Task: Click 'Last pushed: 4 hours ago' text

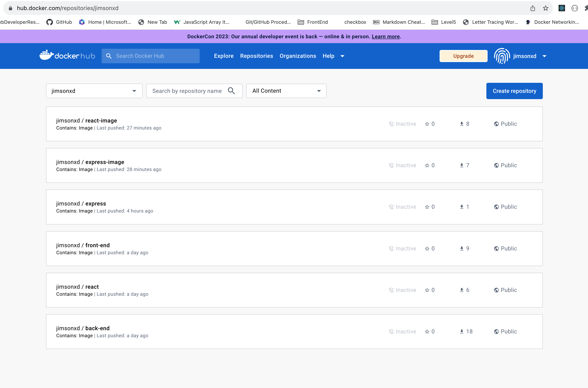Action: 125,211
